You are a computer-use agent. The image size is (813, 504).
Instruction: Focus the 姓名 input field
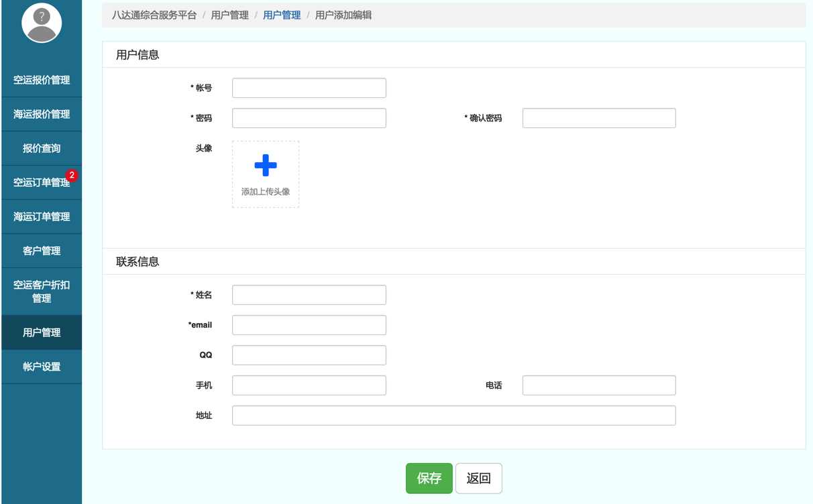tap(309, 295)
